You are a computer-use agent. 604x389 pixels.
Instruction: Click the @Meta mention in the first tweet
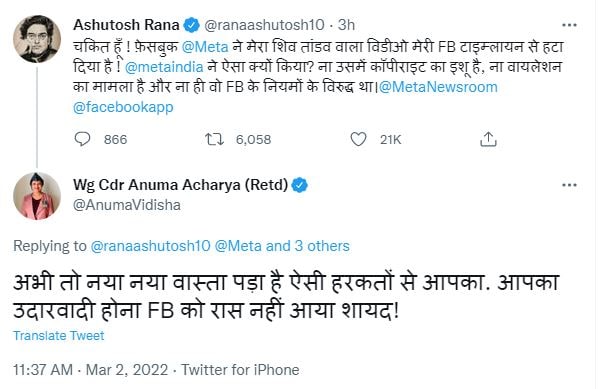(x=205, y=47)
